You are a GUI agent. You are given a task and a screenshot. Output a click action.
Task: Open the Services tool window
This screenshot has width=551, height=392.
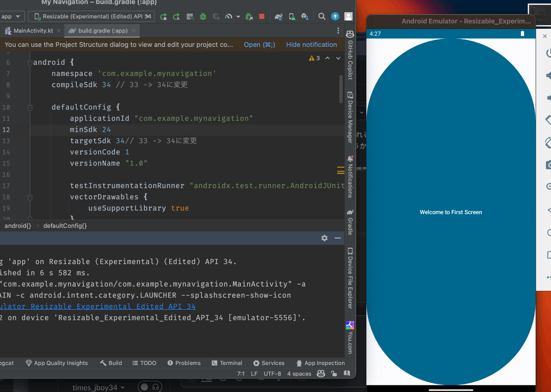(x=269, y=363)
